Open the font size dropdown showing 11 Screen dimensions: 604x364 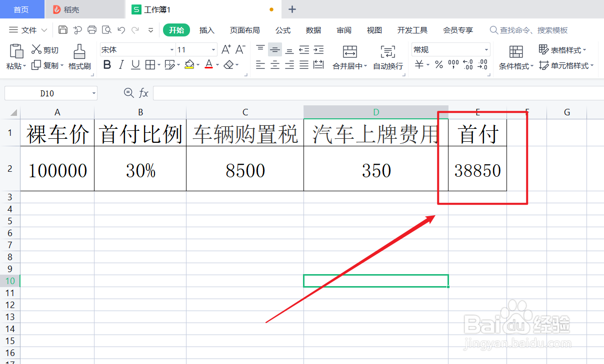point(212,49)
